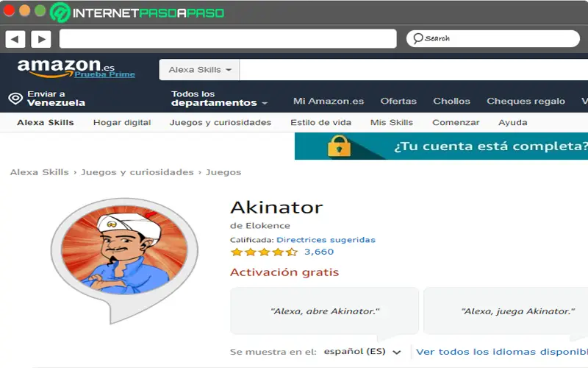Click the Prueba Prime link
This screenshot has width=588, height=368.
[104, 74]
